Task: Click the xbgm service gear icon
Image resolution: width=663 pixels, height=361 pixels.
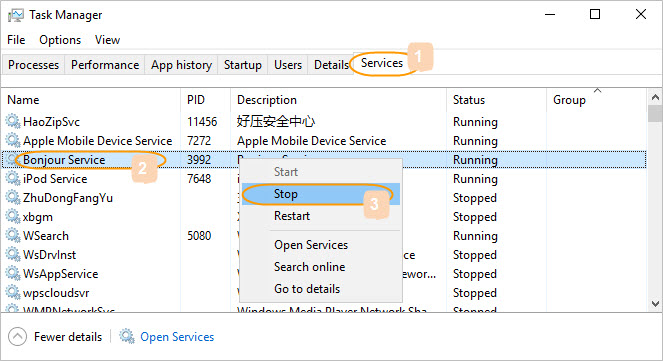Action: click(x=13, y=216)
